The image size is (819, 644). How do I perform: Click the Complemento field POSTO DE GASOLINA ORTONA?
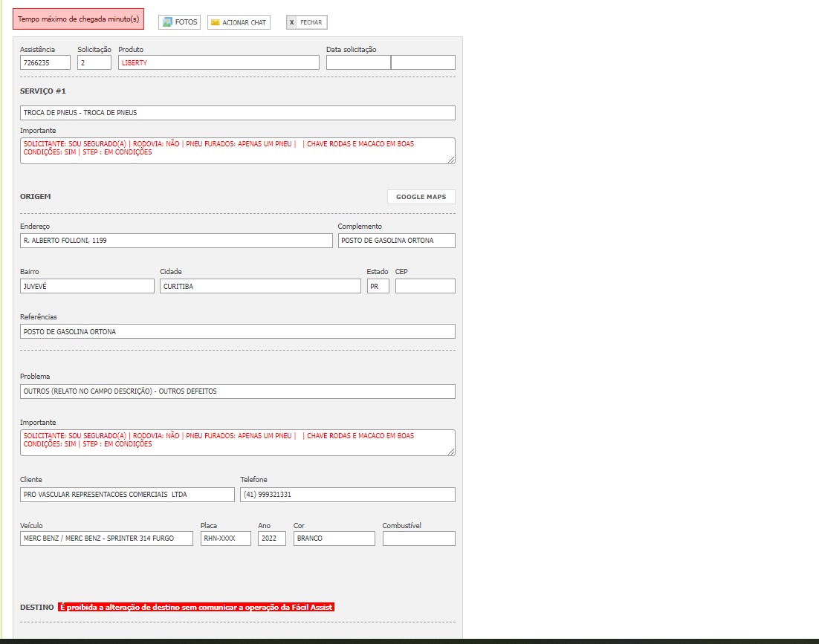(x=396, y=241)
